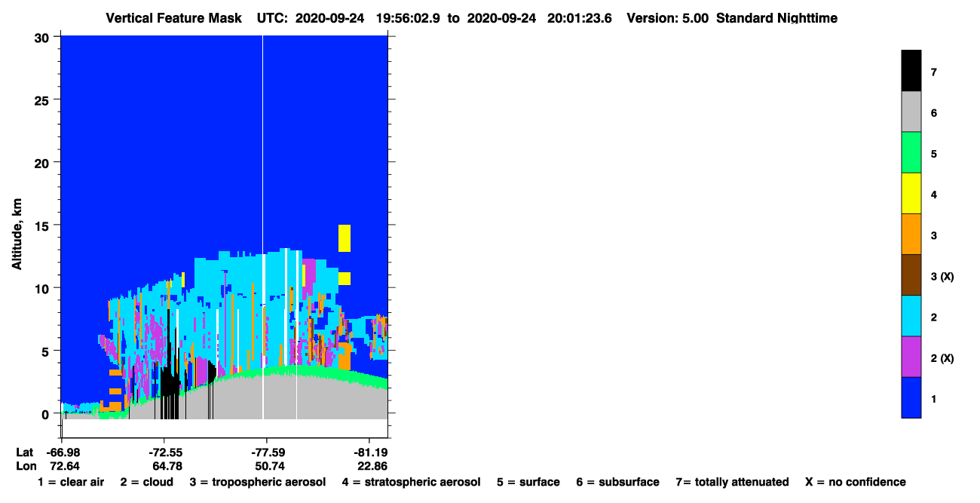The width and height of the screenshot is (980, 503).
Task: Click the 5 km altitude tick label
Action: pos(47,351)
